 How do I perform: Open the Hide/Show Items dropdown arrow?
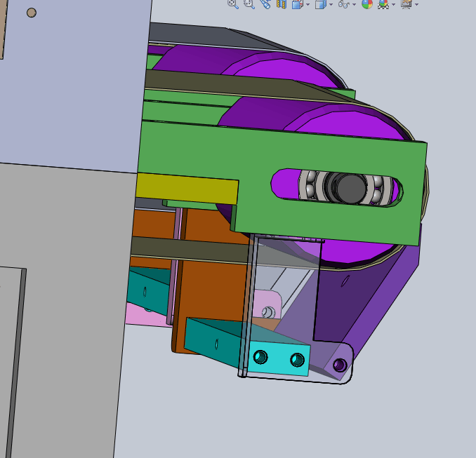coord(355,4)
